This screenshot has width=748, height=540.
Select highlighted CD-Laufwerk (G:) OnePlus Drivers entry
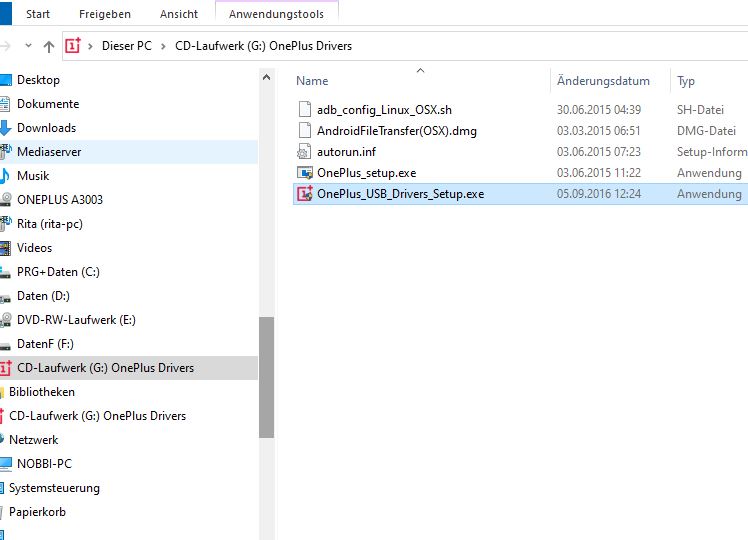(x=105, y=368)
